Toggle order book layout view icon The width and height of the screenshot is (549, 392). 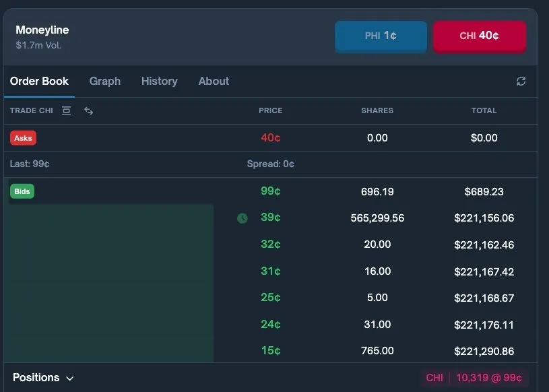coord(66,110)
